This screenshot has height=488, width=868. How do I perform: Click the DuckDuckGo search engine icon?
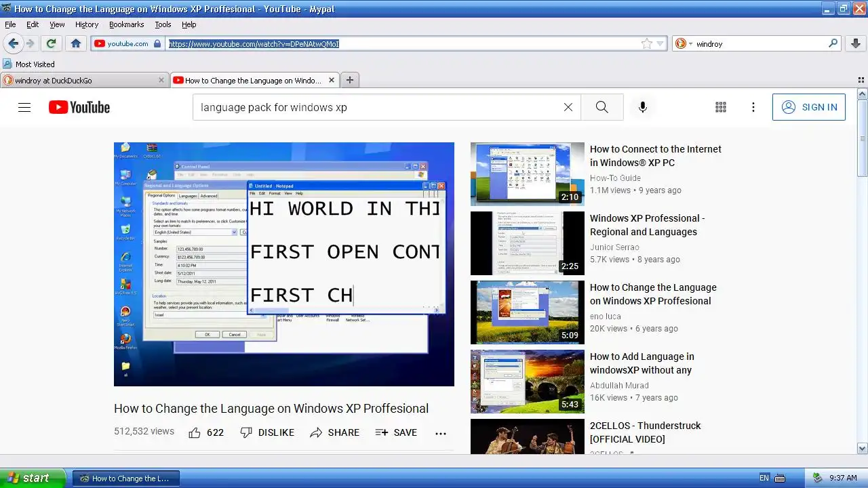click(681, 43)
